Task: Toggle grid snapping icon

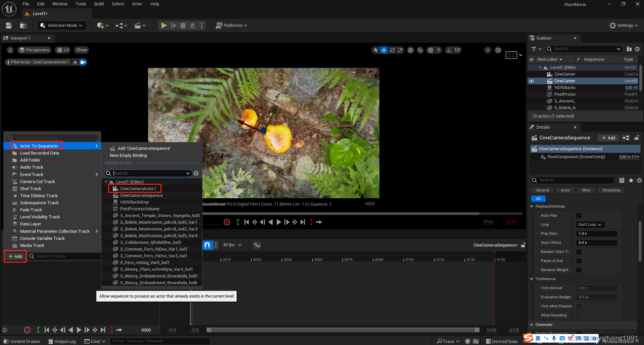Action: 430,50
